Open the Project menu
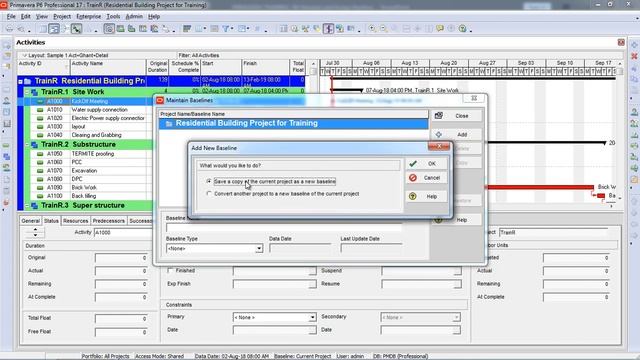The image size is (640, 360). (x=62, y=17)
